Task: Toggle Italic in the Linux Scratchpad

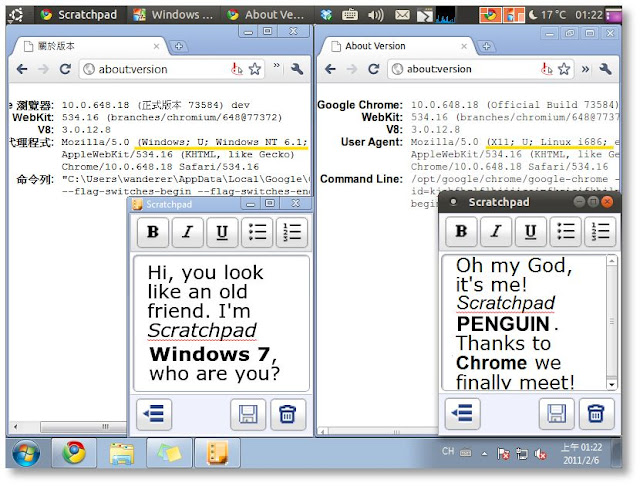Action: coord(496,231)
